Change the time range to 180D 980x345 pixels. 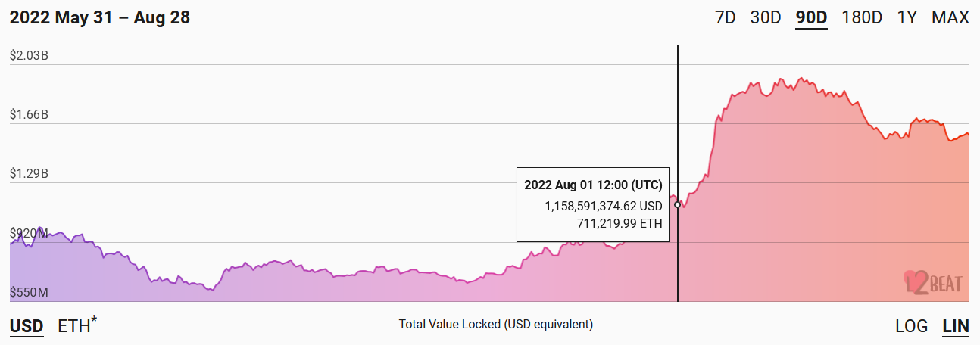pos(862,17)
